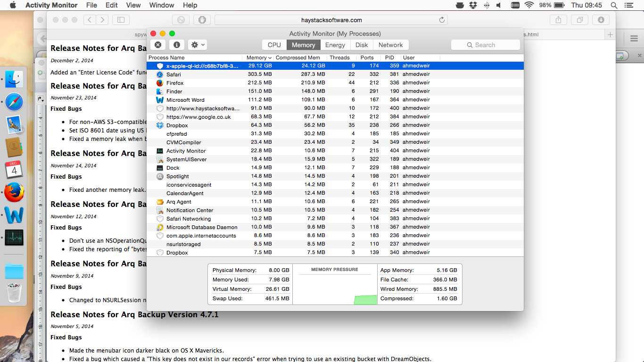Open the Energy tab
Viewport: 644px width, 362px height.
[335, 45]
